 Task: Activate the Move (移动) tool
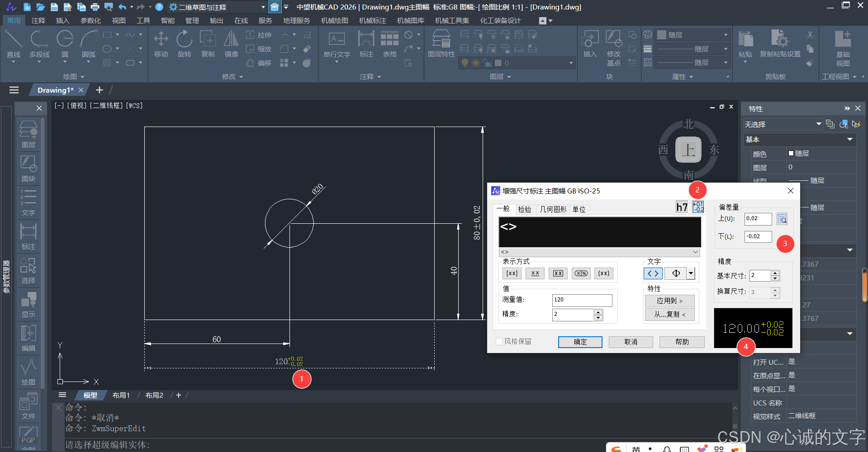(161, 44)
